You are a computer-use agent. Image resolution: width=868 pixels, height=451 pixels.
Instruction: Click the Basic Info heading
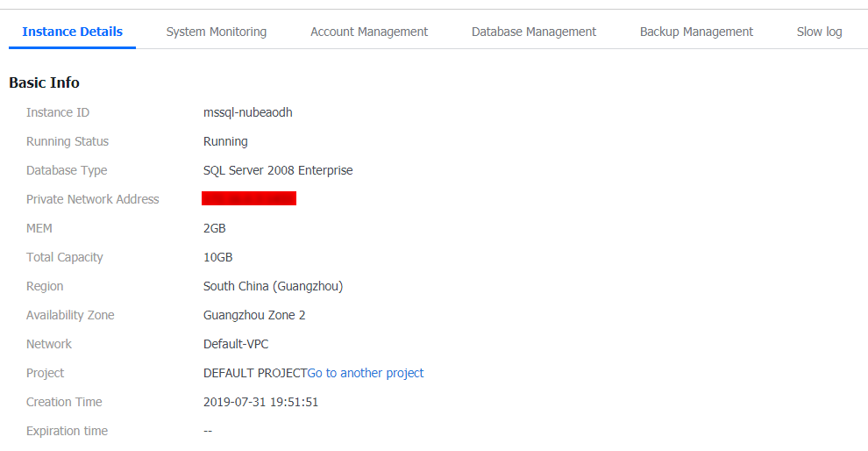tap(45, 82)
